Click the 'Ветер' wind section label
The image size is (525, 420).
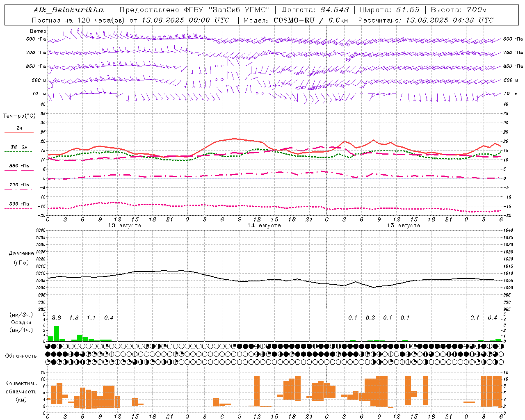[x=38, y=31]
